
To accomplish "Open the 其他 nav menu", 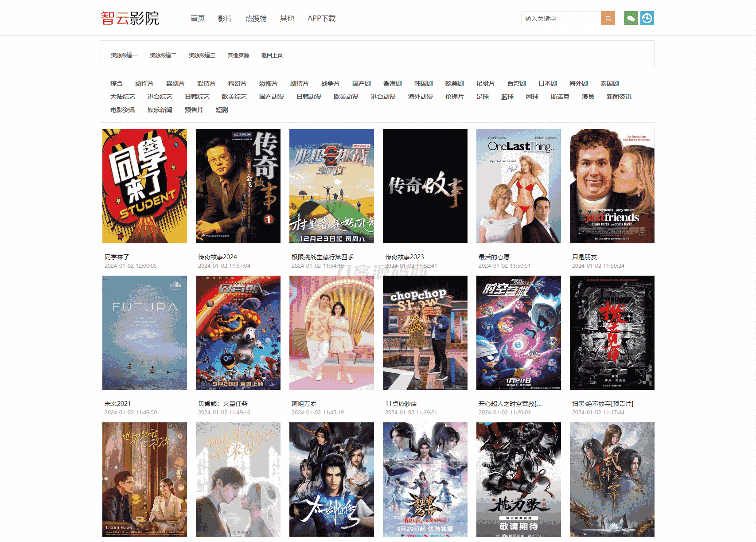I will click(287, 18).
